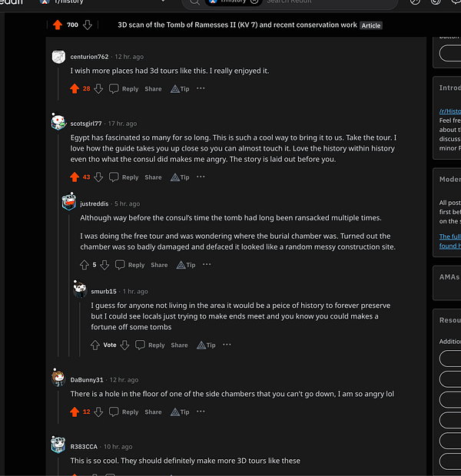Viewport: 461px width, 476px height.
Task: Click comment bubble icon on scotsgirl77's comment
Action: [x=114, y=177]
